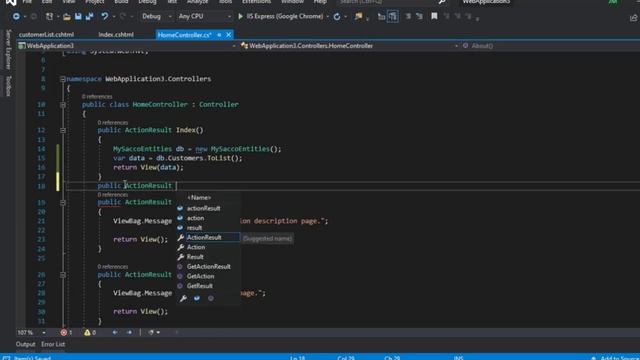Filter IntelliSense by the method cube icon
640x360 pixels.
point(211,298)
